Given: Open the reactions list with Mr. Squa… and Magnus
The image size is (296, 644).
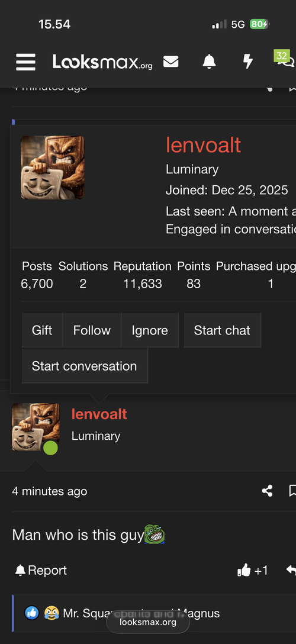Looking at the screenshot, I should pyautogui.click(x=123, y=614).
